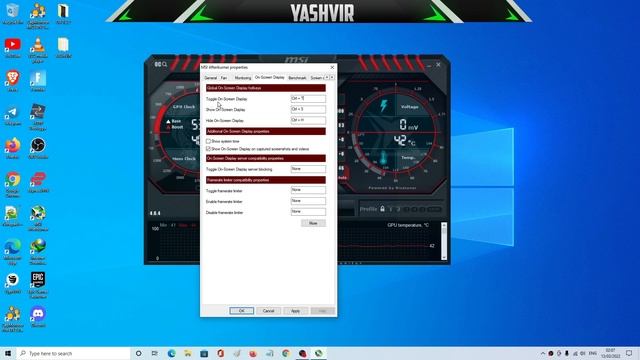Click Cancel in properties dialog
640x360 pixels.
268,311
